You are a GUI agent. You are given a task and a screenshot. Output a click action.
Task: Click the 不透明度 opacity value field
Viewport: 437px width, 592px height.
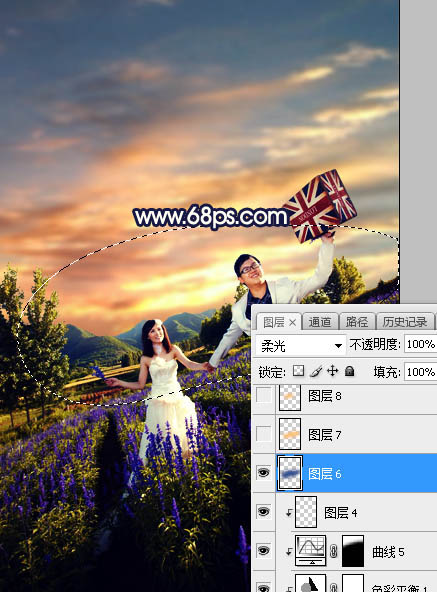tap(420, 344)
